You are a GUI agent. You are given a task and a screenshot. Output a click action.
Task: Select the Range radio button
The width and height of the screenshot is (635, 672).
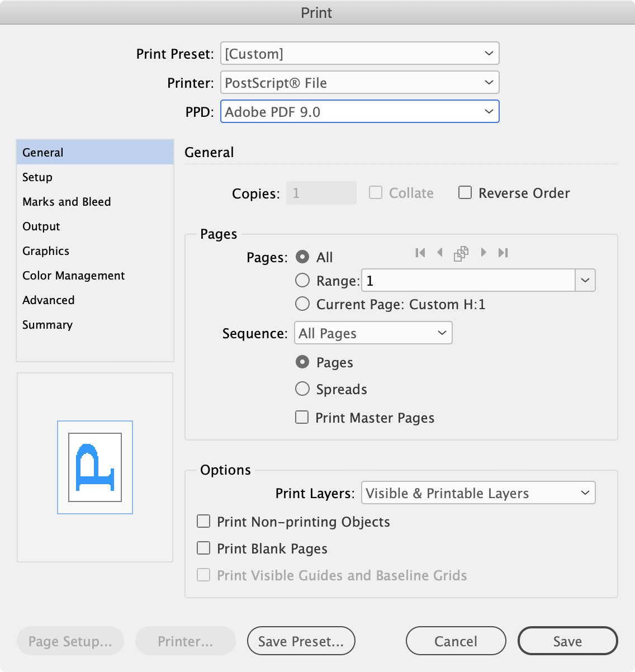point(302,280)
